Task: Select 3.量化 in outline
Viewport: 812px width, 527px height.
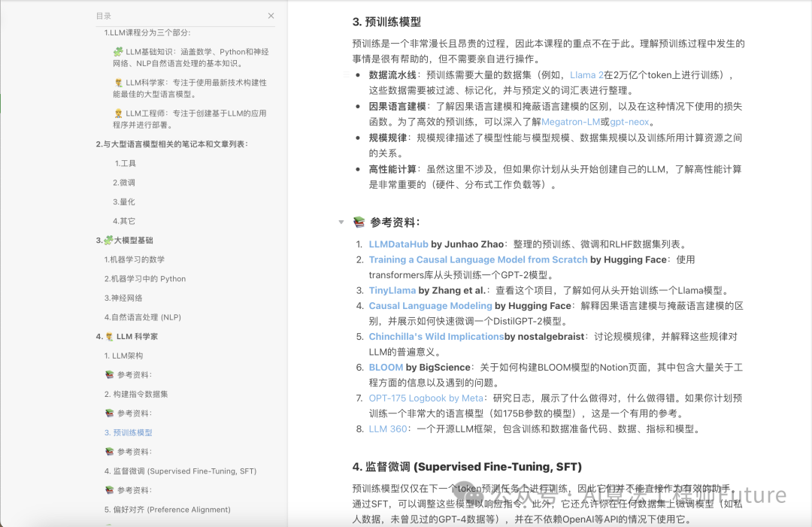Action: tap(124, 201)
